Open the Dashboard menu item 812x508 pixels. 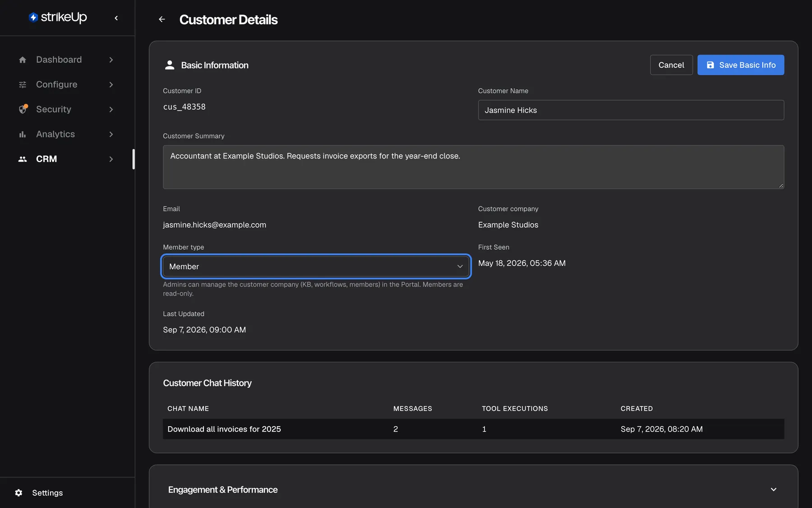(x=66, y=60)
